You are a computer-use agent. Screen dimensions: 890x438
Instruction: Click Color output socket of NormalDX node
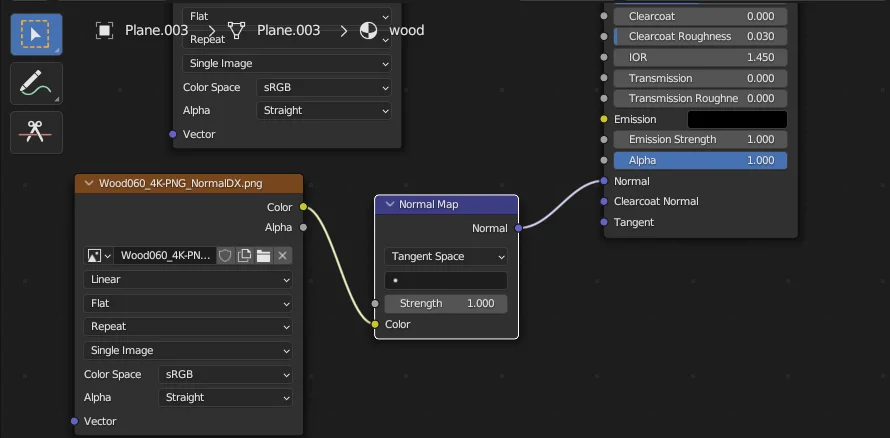pos(303,207)
